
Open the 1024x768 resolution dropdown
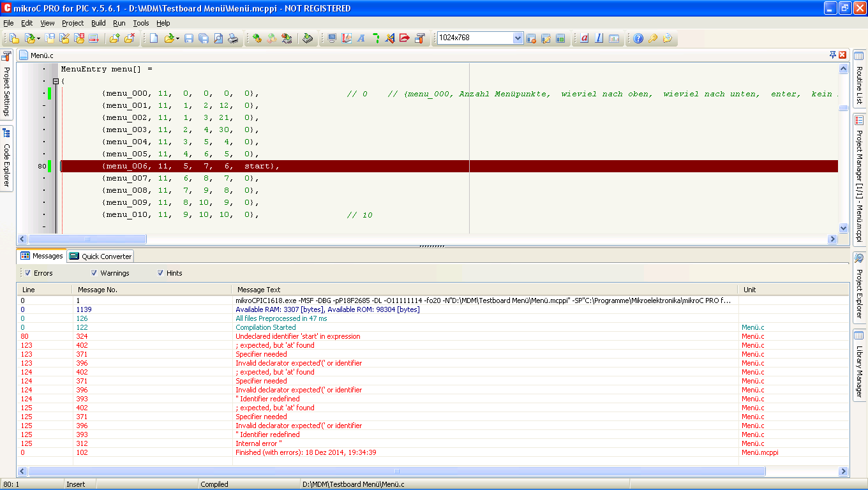[518, 38]
